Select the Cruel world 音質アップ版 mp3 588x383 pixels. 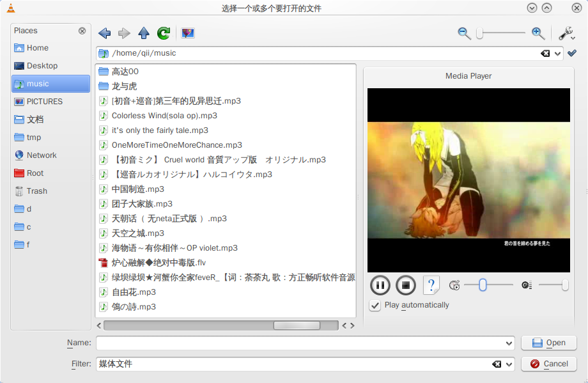click(x=212, y=160)
